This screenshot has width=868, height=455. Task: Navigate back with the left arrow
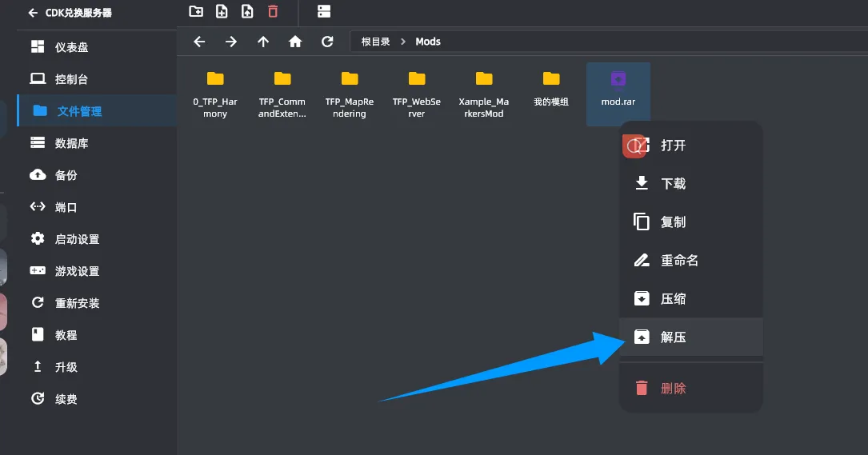coord(199,42)
